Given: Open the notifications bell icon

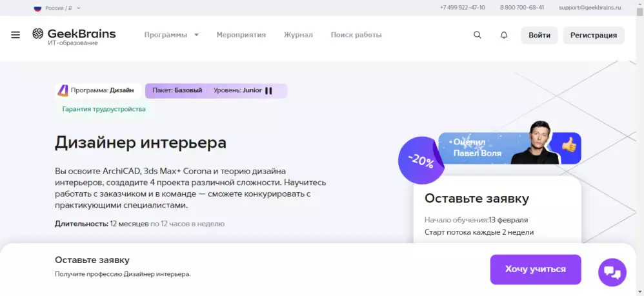Looking at the screenshot, I should [504, 35].
